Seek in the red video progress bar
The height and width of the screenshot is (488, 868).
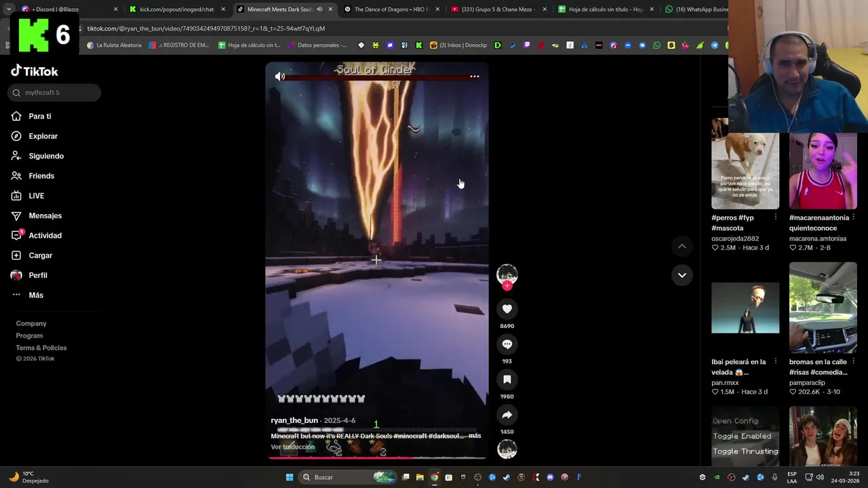376,458
